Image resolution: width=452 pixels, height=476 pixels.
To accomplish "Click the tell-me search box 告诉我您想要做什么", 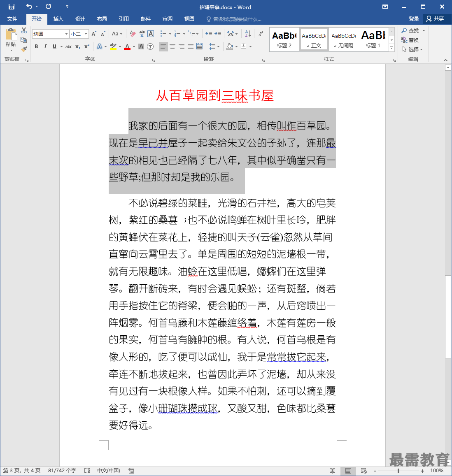I will (x=234, y=19).
